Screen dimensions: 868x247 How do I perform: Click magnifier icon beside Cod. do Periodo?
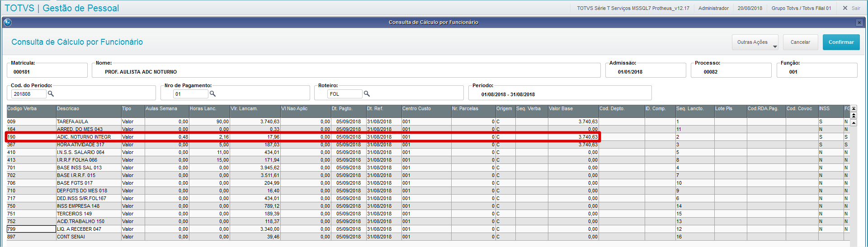pos(51,93)
